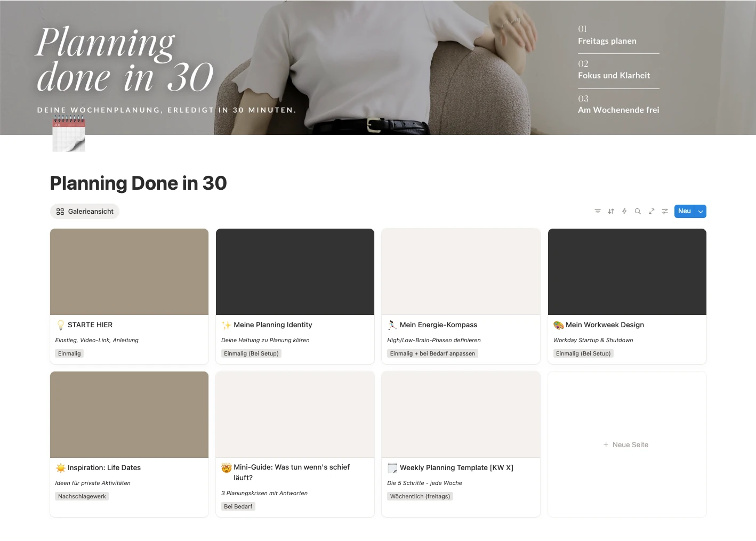Click High/Low-Brain-Phasen definieren text
The image size is (756, 541).
click(x=434, y=340)
